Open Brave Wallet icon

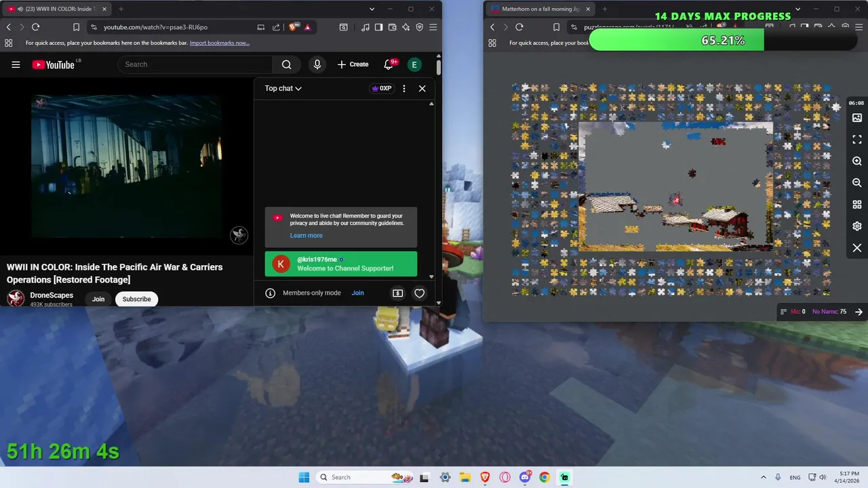(x=392, y=27)
